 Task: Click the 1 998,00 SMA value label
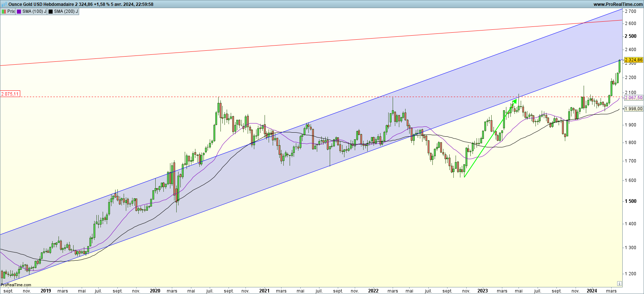tap(634, 109)
